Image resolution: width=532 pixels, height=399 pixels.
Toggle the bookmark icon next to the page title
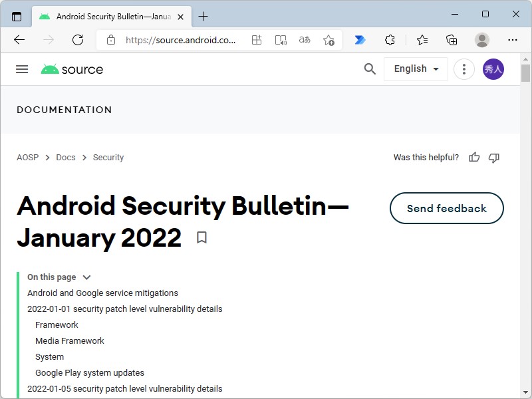pos(201,237)
